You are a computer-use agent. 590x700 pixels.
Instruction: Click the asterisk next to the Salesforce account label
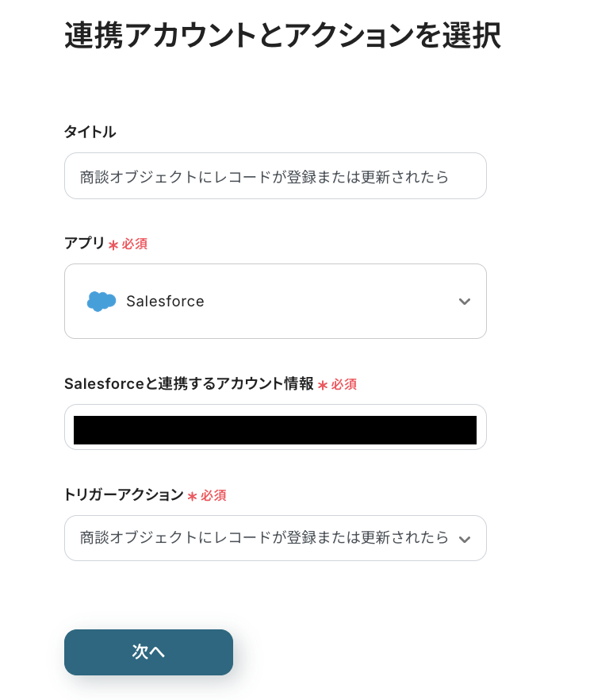(323, 385)
